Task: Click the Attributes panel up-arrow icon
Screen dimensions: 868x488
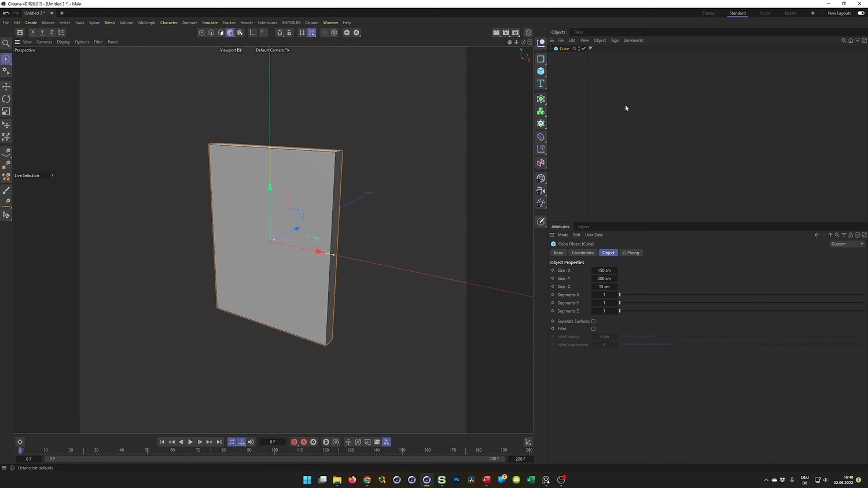Action: 830,235
